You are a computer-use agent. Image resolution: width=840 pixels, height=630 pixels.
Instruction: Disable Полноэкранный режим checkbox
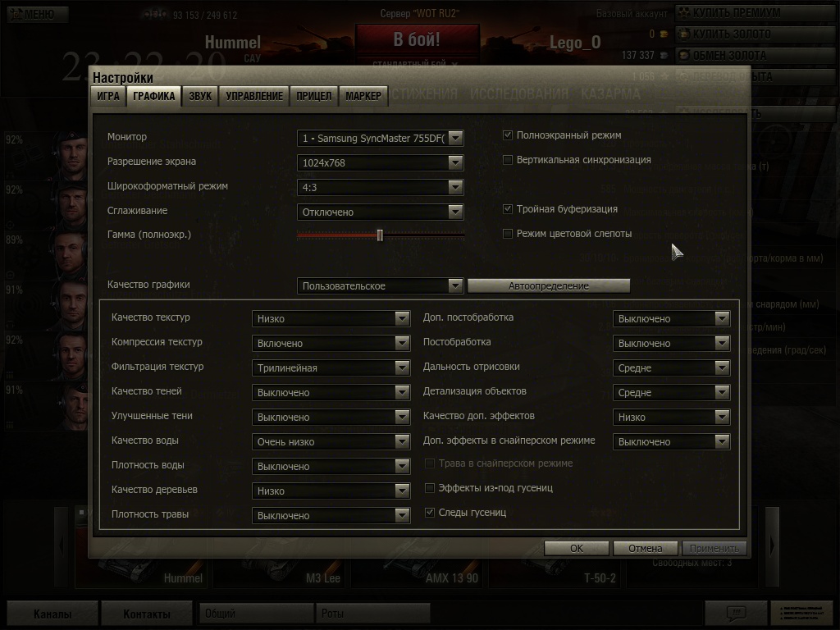[508, 135]
